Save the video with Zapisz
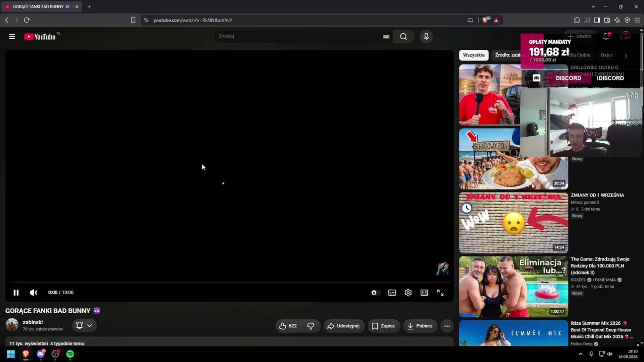This screenshot has height=362, width=644. (383, 326)
